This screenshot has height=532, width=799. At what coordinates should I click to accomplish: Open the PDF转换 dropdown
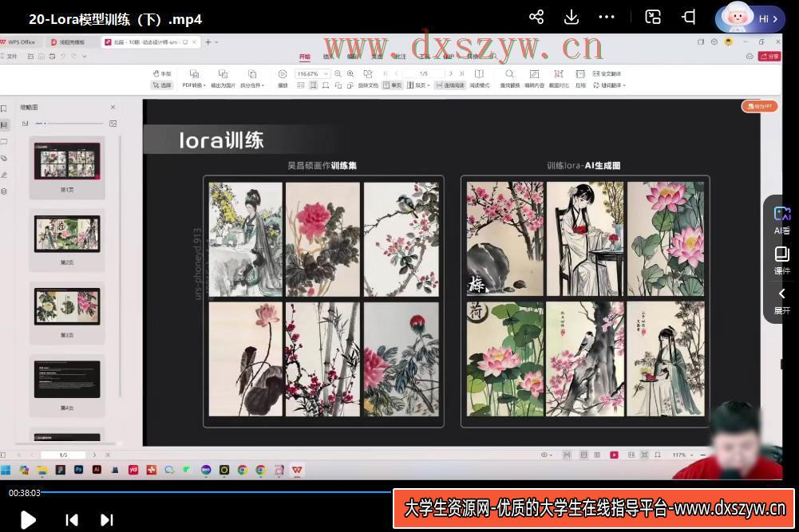[x=194, y=79]
